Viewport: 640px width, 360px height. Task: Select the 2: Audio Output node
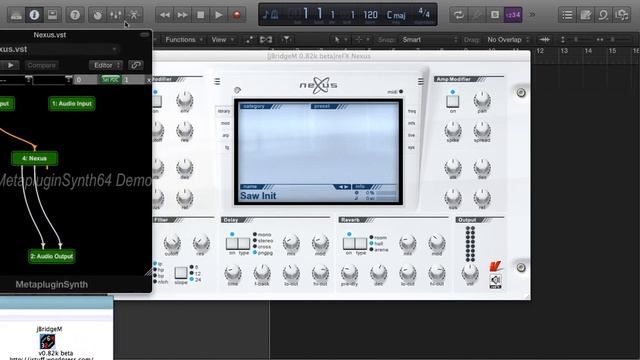tap(52, 256)
